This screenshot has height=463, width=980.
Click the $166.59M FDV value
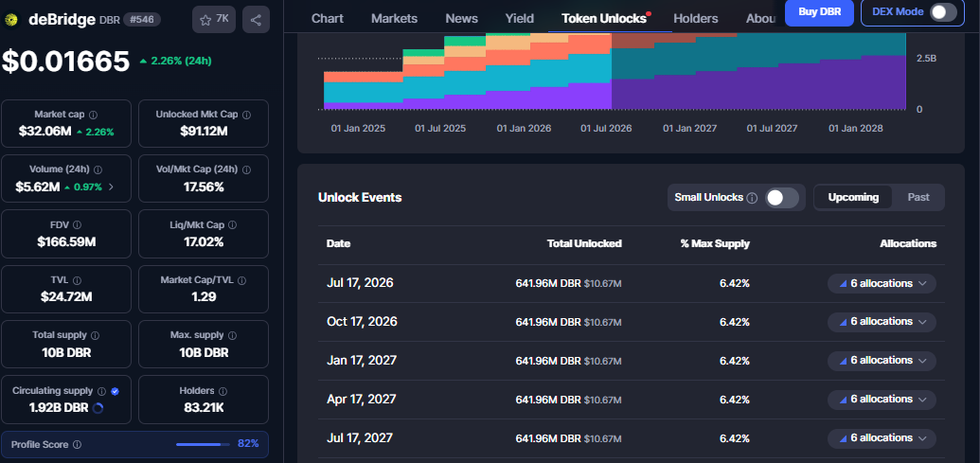click(x=66, y=241)
